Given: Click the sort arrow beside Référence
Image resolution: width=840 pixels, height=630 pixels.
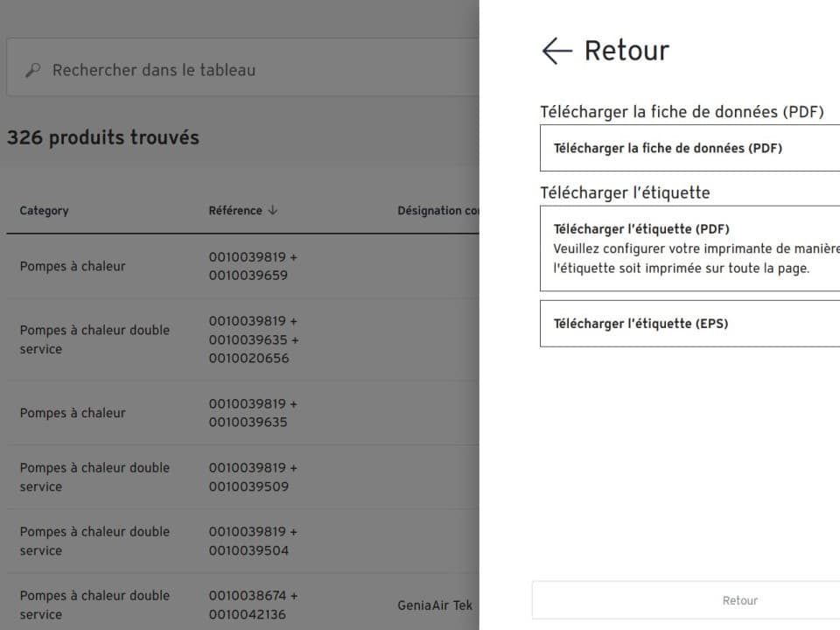Looking at the screenshot, I should [x=273, y=211].
